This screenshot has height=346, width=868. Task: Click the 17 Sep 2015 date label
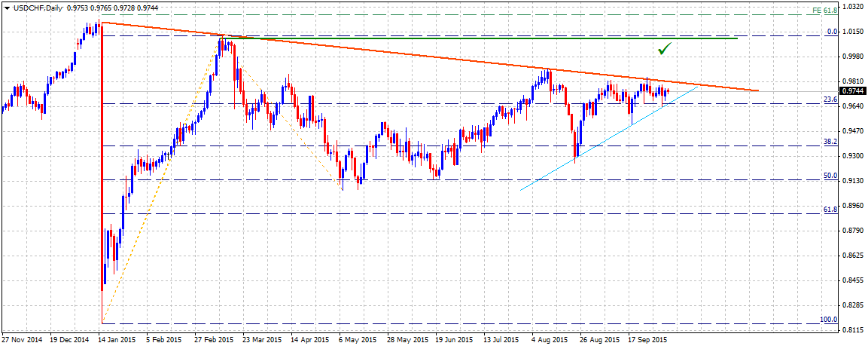(647, 338)
